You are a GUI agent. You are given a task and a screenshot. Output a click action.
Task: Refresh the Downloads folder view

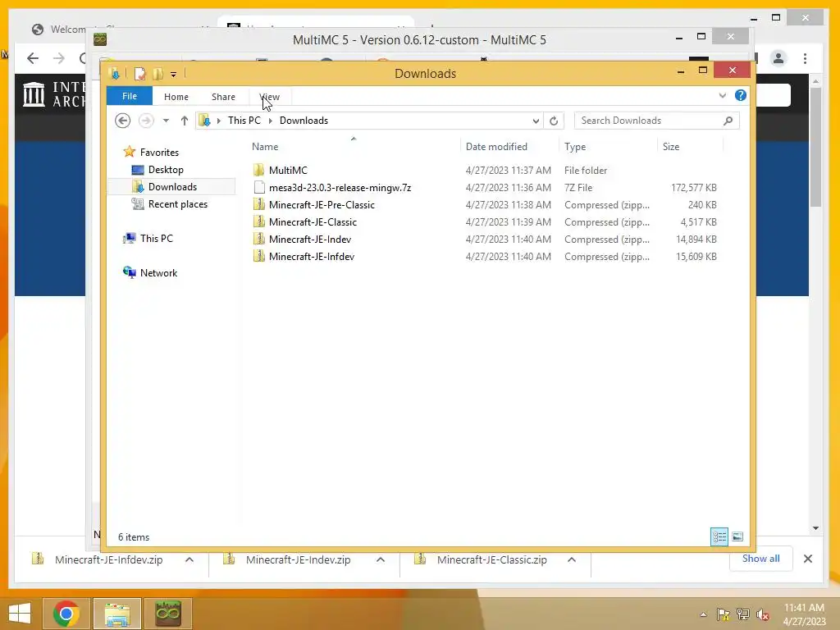[x=554, y=121]
